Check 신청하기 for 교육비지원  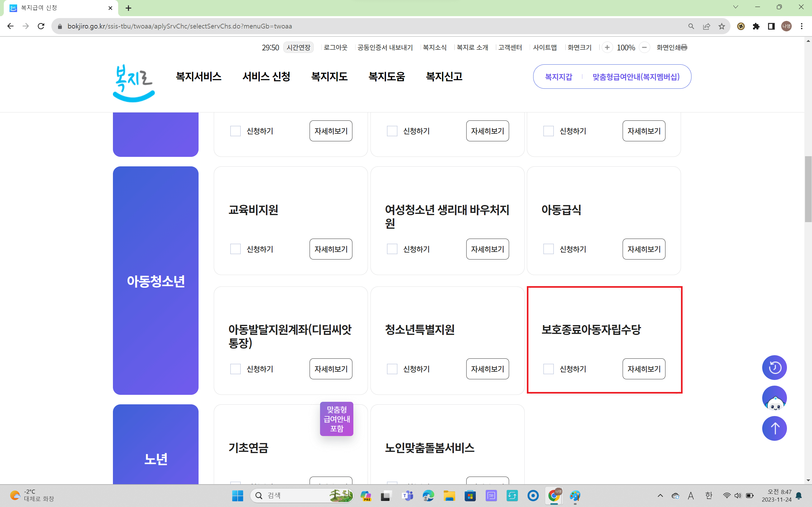[235, 249]
